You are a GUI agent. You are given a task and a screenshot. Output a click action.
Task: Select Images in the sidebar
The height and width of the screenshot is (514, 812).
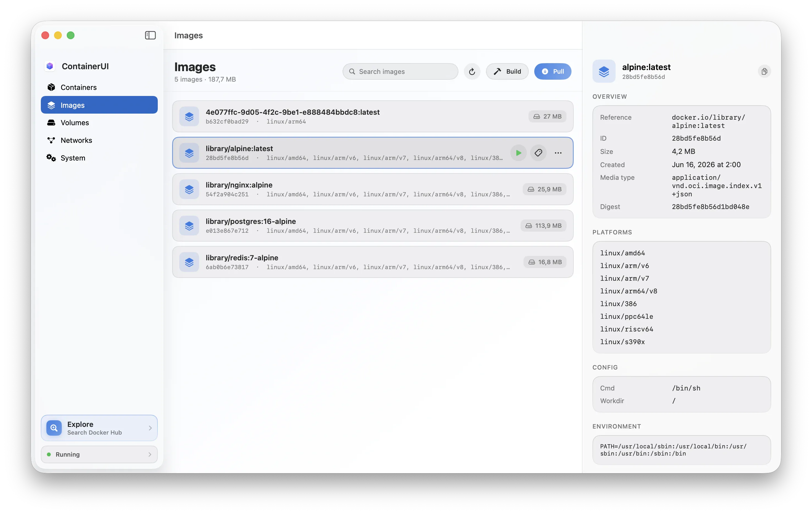coord(99,105)
